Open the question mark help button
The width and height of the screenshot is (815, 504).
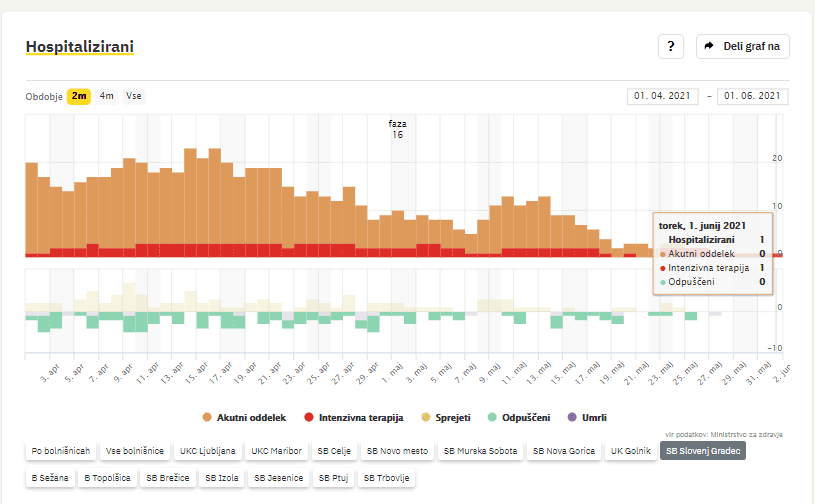point(670,46)
